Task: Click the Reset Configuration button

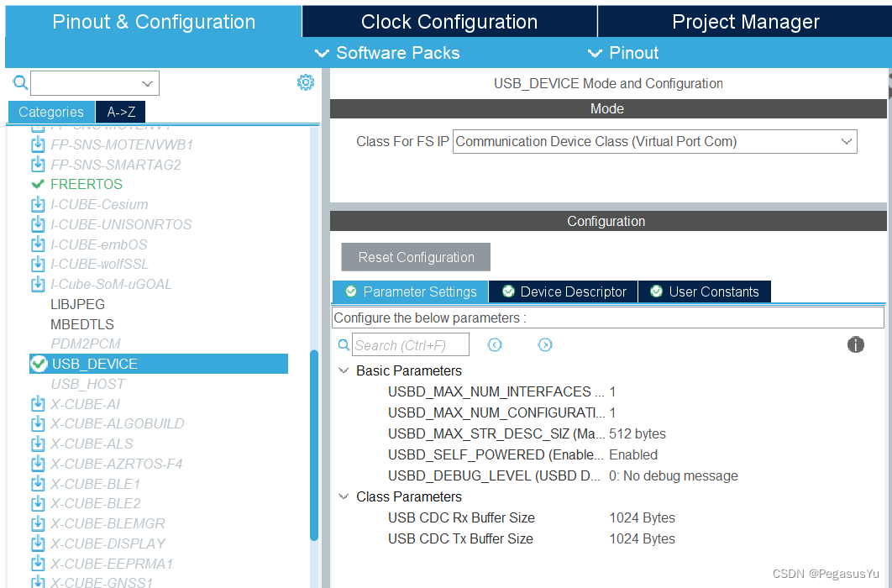Action: coord(416,257)
